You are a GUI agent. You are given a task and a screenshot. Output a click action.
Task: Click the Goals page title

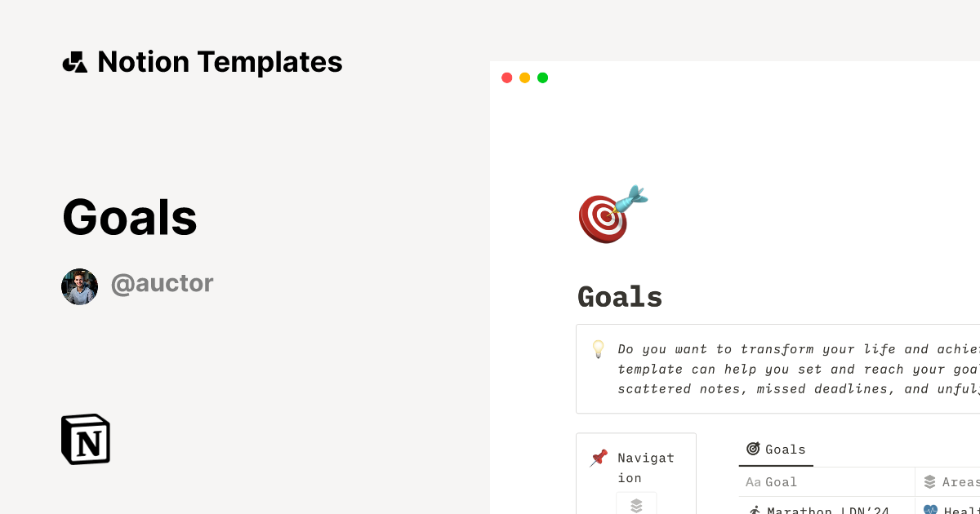click(620, 297)
